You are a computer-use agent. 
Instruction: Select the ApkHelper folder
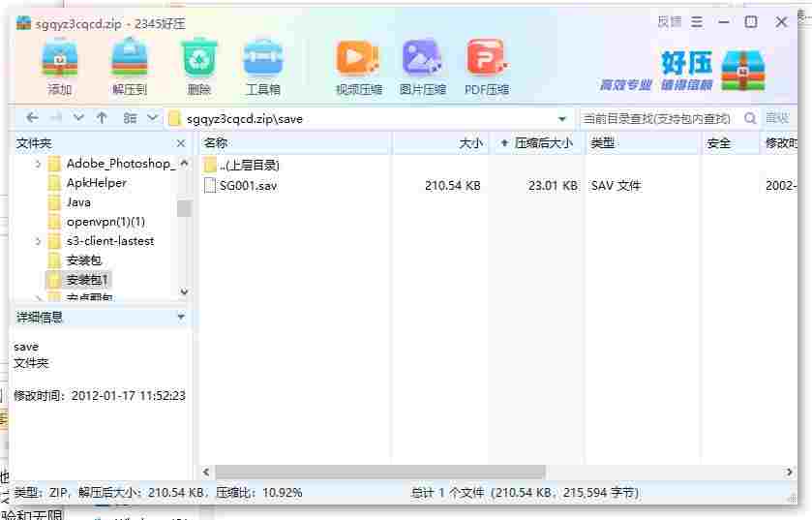coord(97,183)
